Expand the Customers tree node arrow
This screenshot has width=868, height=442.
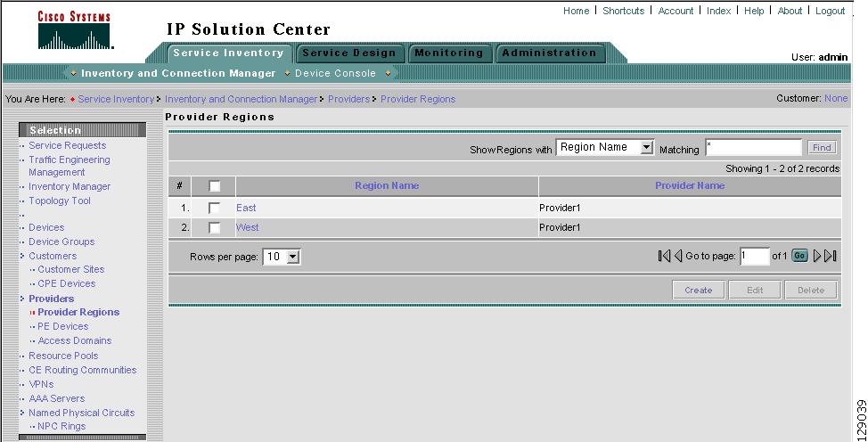tap(22, 256)
